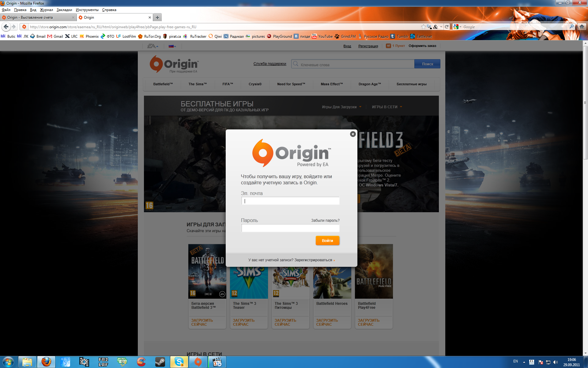588x368 pixels.
Task: Open a new browser tab
Action: click(x=157, y=17)
